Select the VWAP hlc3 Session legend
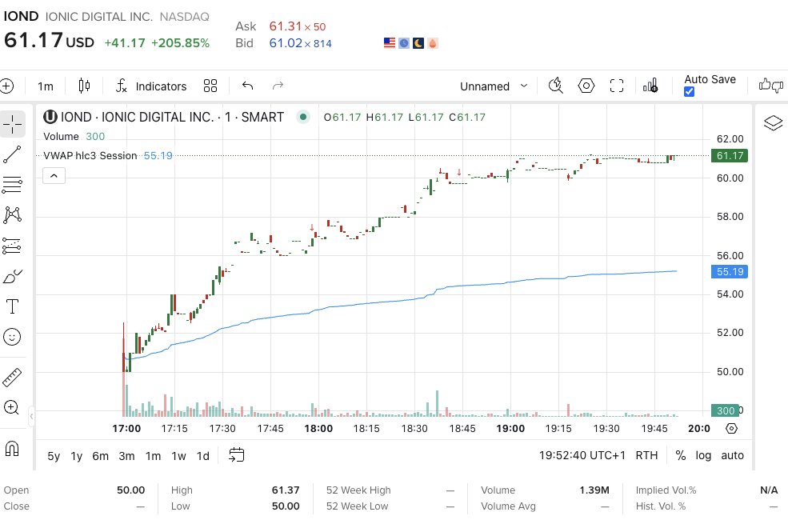 click(90, 156)
